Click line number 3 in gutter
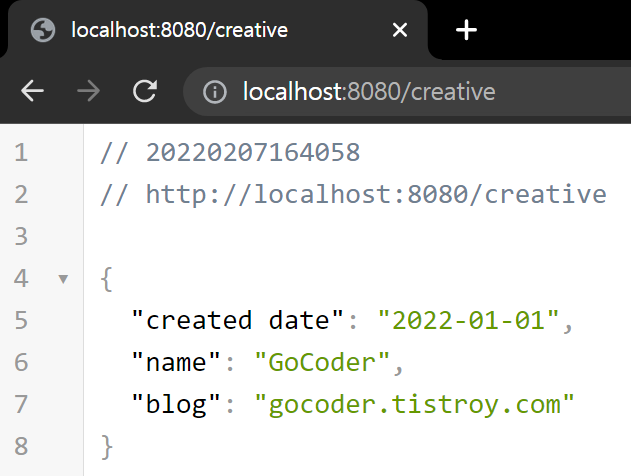Viewport: 631px width, 476px height. point(21,237)
